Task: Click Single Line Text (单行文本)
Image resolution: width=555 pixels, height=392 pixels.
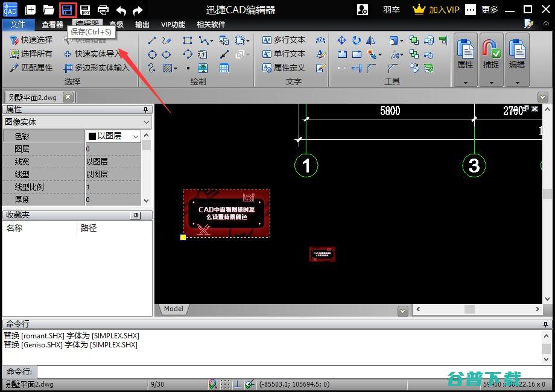Action: pyautogui.click(x=284, y=54)
